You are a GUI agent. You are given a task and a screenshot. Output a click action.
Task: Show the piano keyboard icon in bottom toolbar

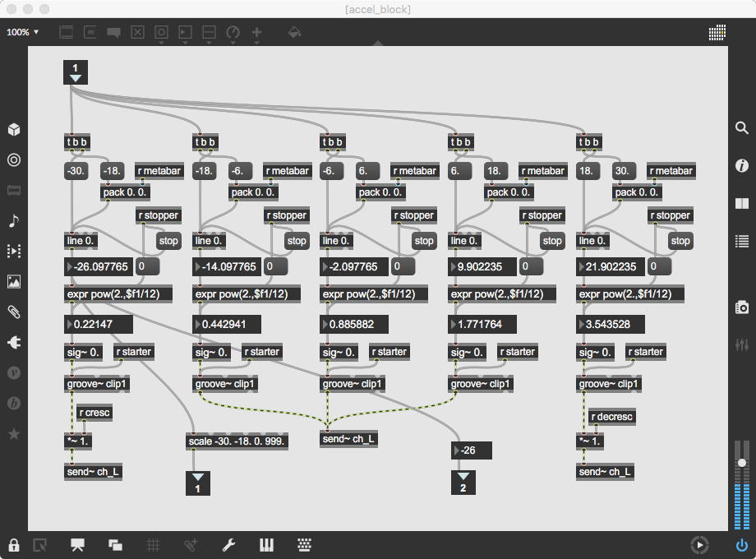pyautogui.click(x=266, y=545)
